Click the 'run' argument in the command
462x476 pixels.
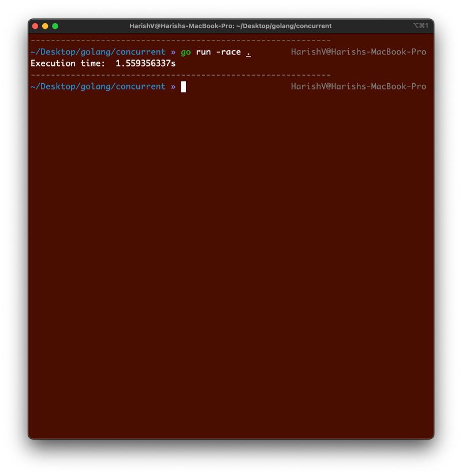pyautogui.click(x=203, y=52)
